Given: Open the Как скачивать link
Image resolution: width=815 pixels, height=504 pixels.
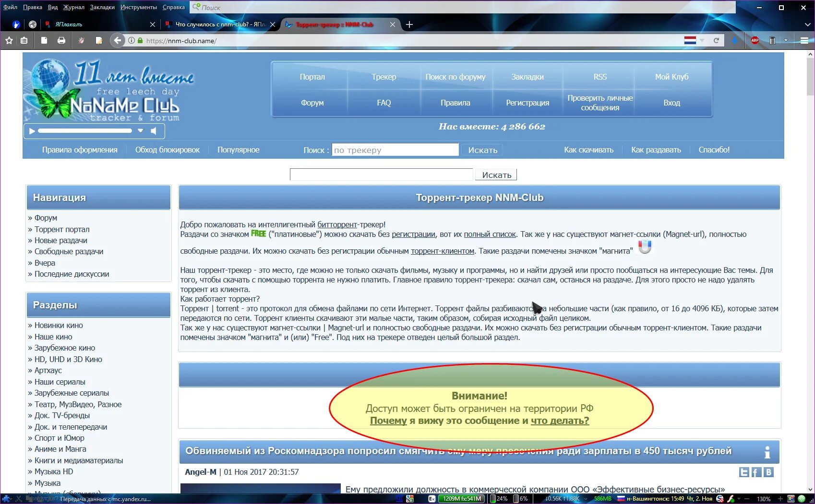Looking at the screenshot, I should [x=588, y=150].
